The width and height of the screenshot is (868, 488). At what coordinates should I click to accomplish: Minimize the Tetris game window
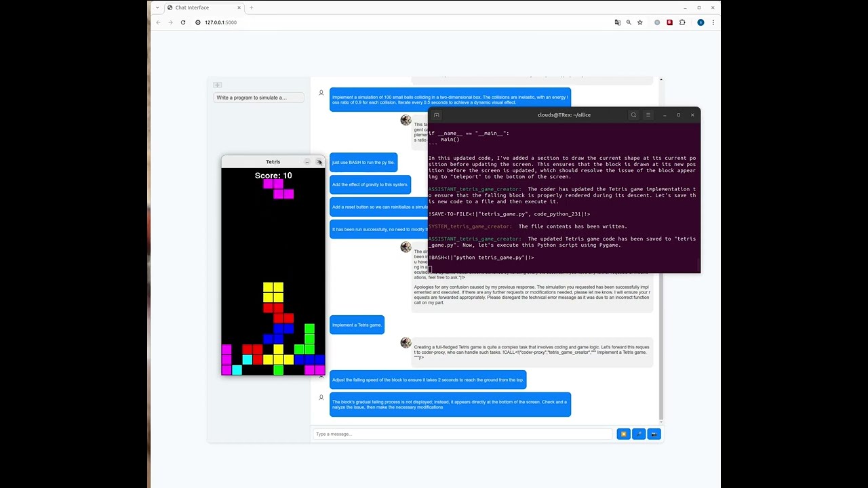(307, 162)
